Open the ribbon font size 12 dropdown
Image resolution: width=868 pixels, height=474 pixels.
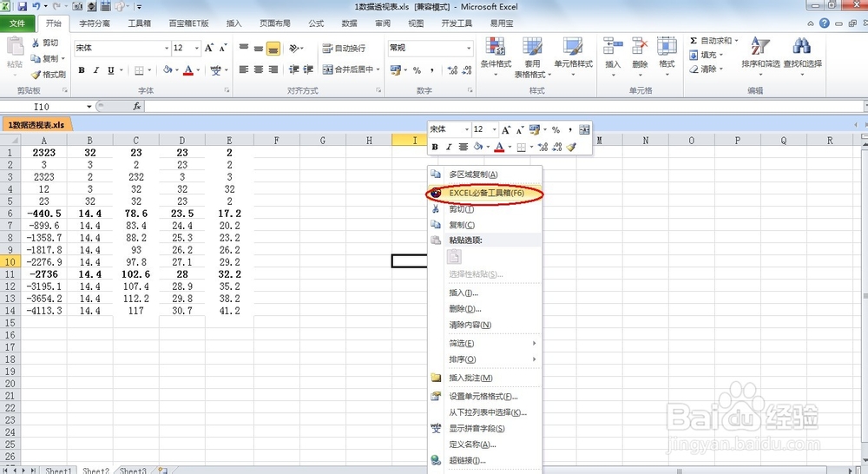196,48
